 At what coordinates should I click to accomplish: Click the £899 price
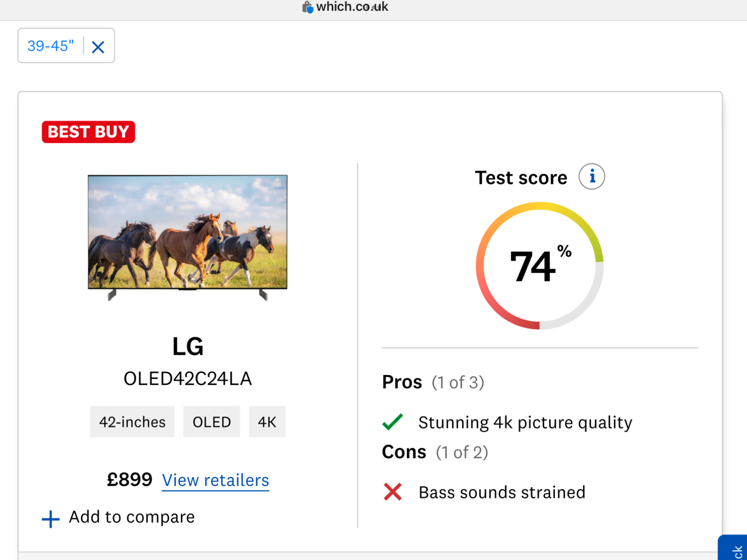129,479
